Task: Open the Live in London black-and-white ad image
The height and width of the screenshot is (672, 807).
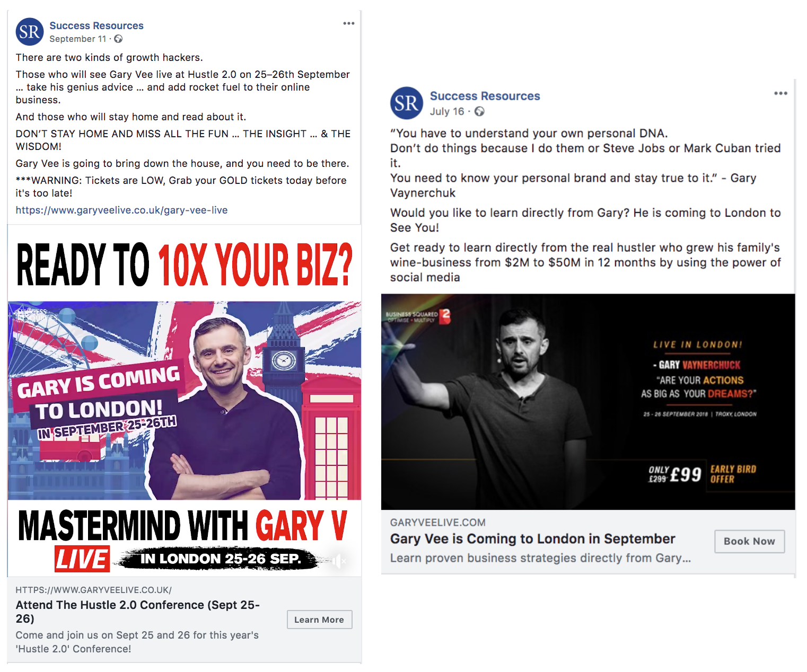Action: tap(588, 402)
